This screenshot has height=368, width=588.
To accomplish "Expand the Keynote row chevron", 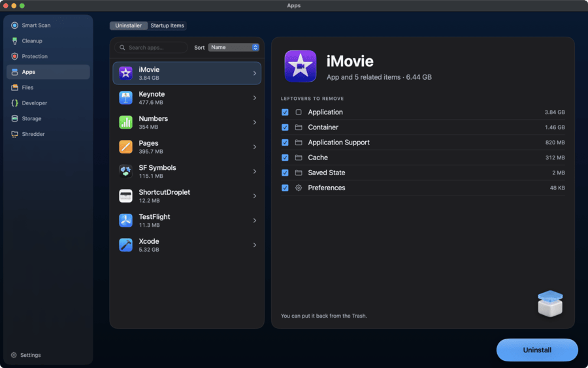I will click(255, 98).
